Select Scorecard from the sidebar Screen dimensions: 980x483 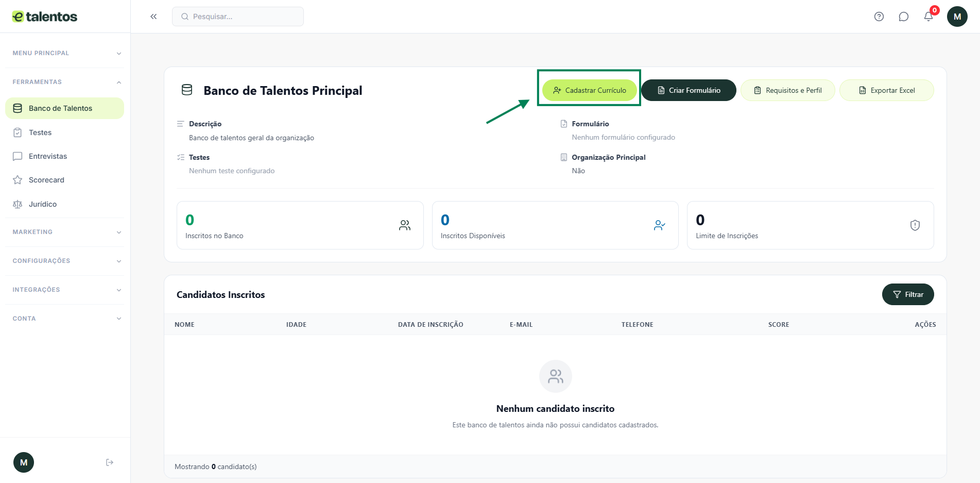click(46, 180)
